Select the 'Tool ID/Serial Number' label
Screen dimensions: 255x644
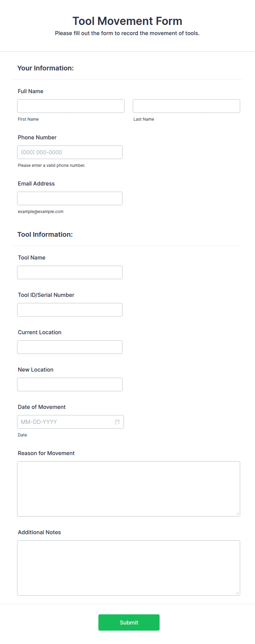pyautogui.click(x=46, y=295)
